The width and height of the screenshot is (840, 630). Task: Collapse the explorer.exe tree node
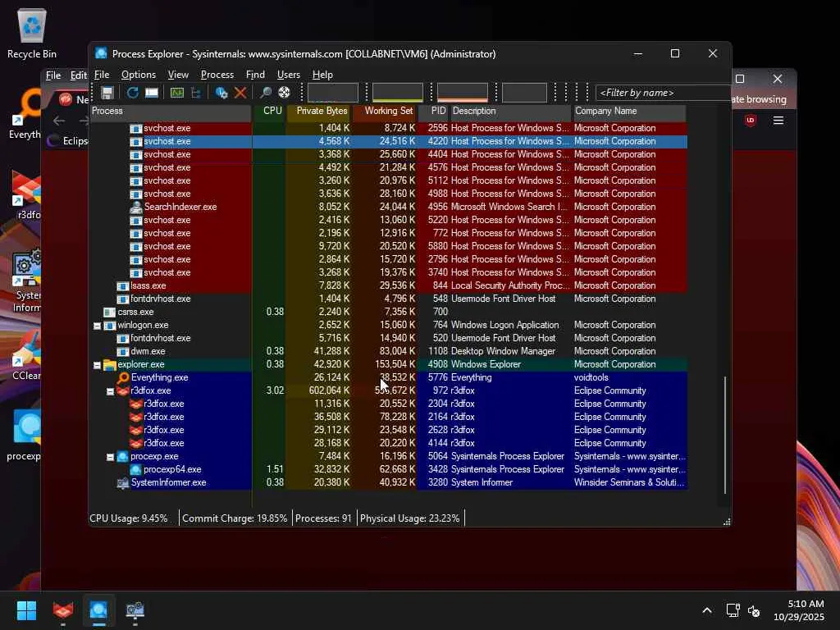pyautogui.click(x=97, y=365)
